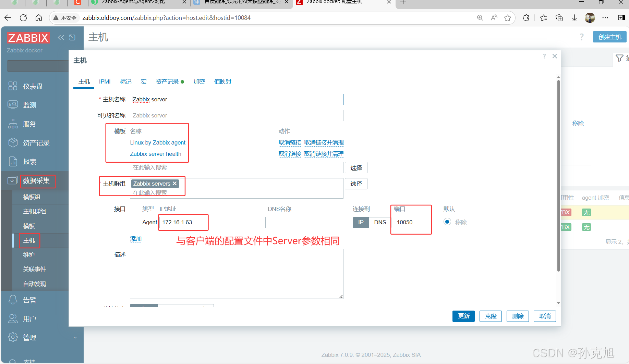Open the browser profile avatar

pyautogui.click(x=590, y=18)
